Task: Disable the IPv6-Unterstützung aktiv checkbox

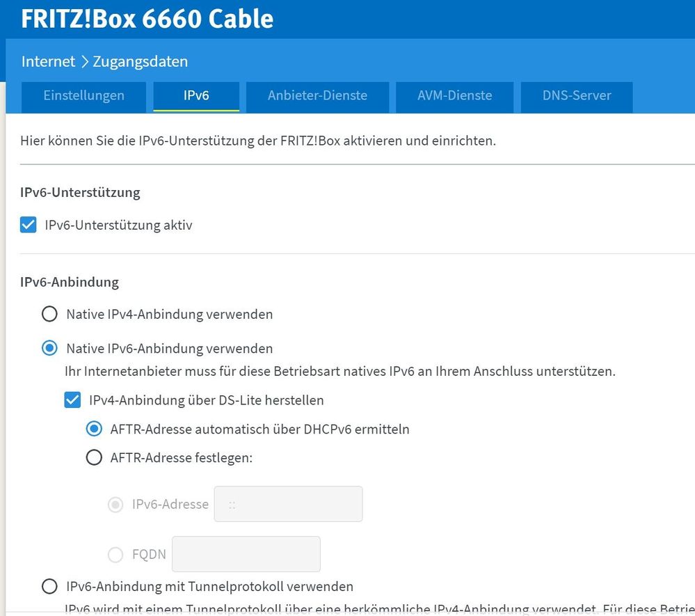Action: [x=28, y=225]
